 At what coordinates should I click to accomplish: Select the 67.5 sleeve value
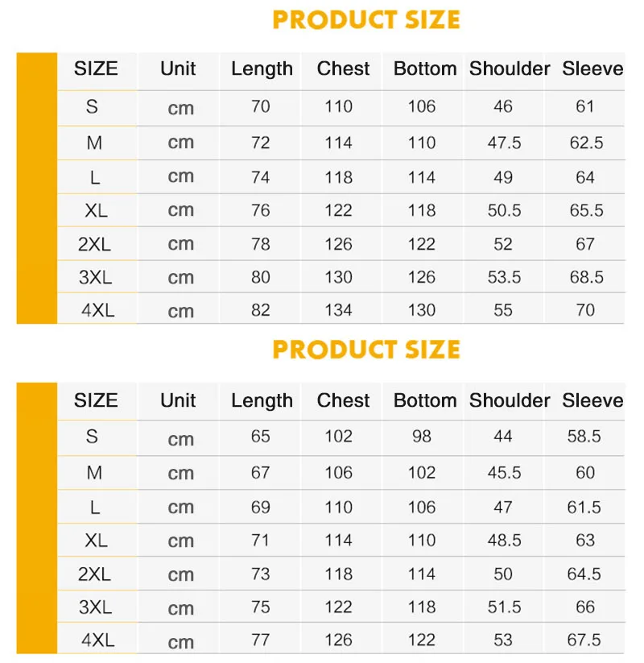coord(584,640)
